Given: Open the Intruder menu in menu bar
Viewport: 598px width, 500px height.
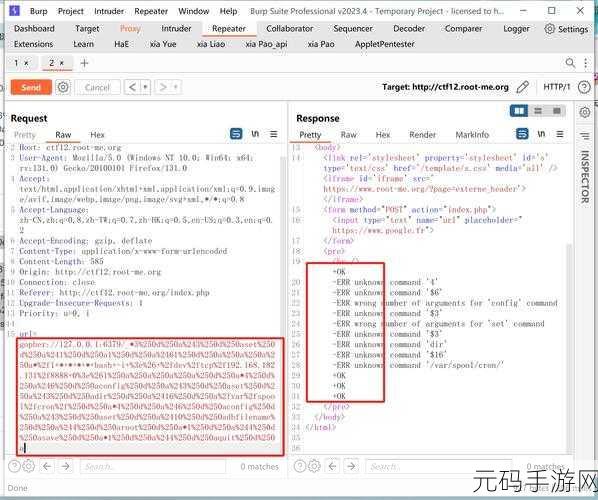Looking at the screenshot, I should pyautogui.click(x=109, y=11).
